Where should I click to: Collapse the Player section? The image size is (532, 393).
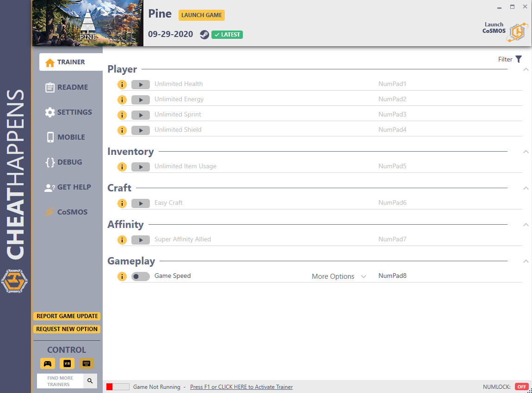pos(526,69)
